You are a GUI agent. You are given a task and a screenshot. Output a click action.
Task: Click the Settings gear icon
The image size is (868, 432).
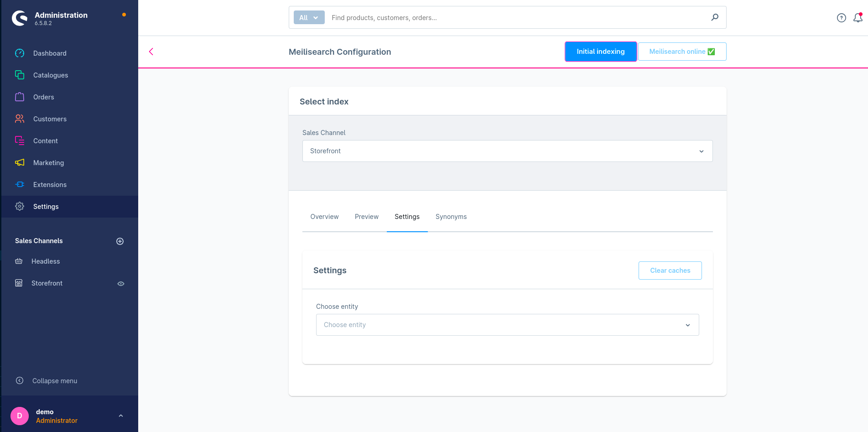(20, 206)
